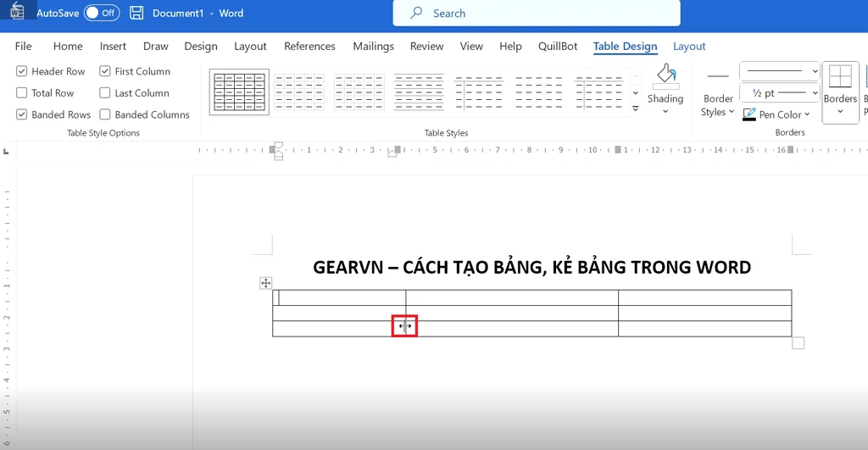The height and width of the screenshot is (450, 868).
Task: Select the fifth table style thumbnail
Action: click(479, 92)
